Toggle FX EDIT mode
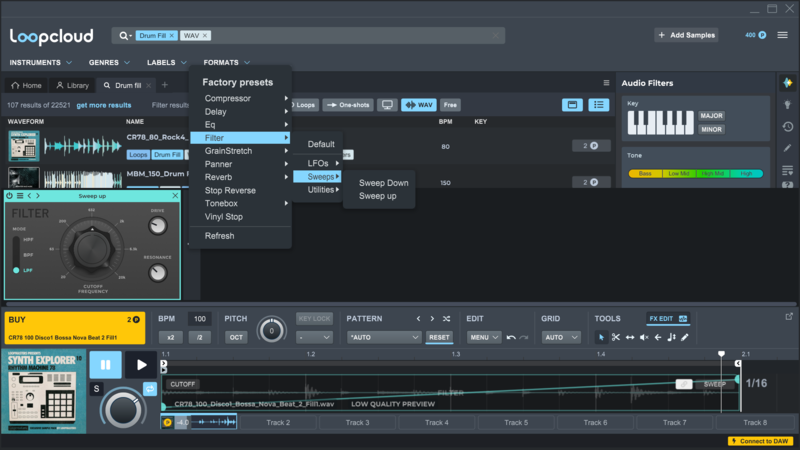The width and height of the screenshot is (800, 450). click(668, 319)
